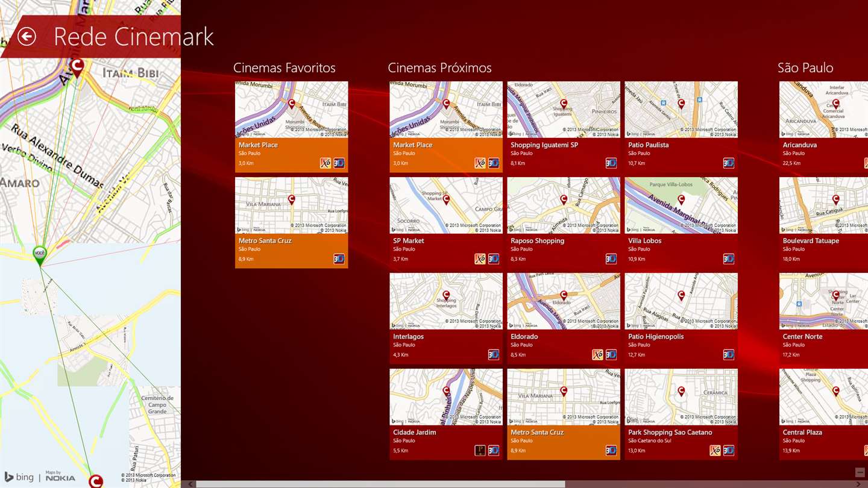Click red Cinemark pin at the bottom of large map
The width and height of the screenshot is (868, 488).
[95, 481]
